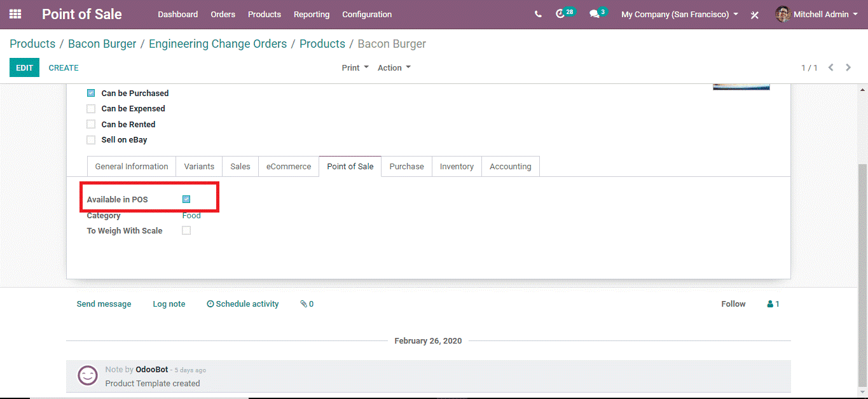This screenshot has width=868, height=399.
Task: Switch to Inventory tab
Action: click(457, 166)
